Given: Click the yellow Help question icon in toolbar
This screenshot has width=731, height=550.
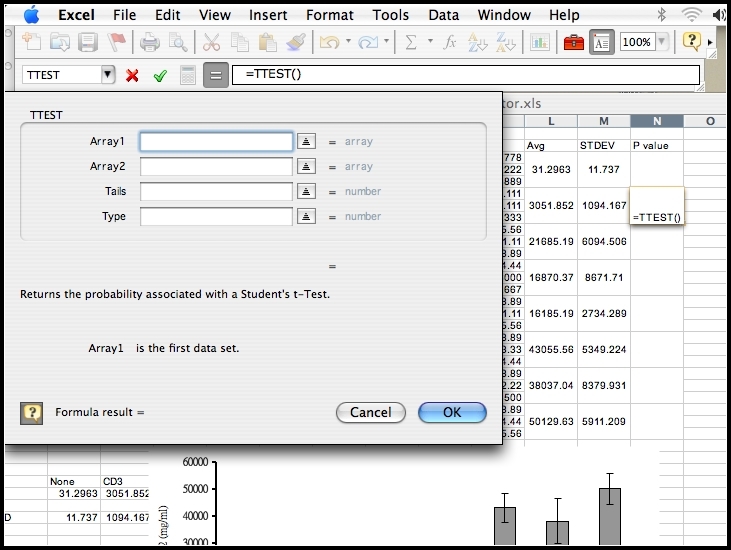Looking at the screenshot, I should coord(691,42).
